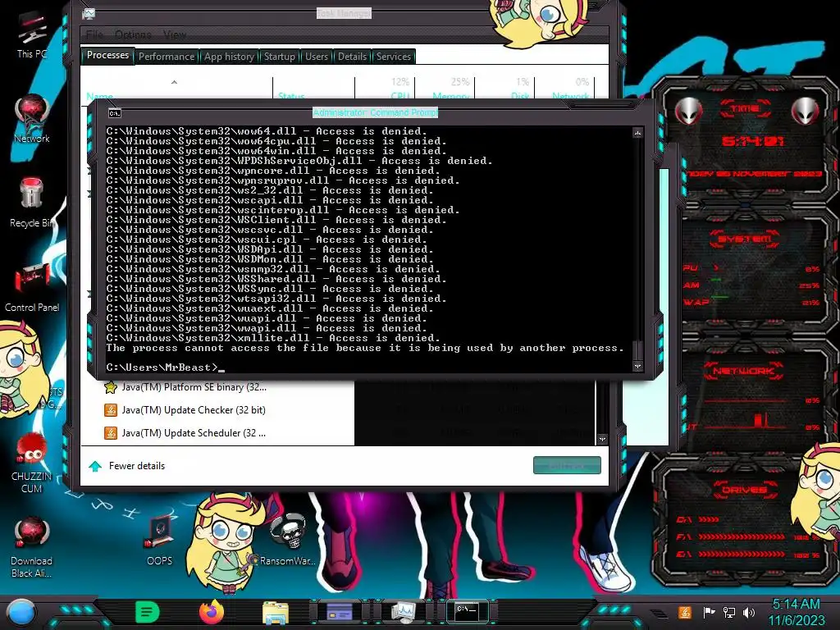Image resolution: width=840 pixels, height=630 pixels.
Task: Launch Firefox from the taskbar
Action: pos(212,612)
